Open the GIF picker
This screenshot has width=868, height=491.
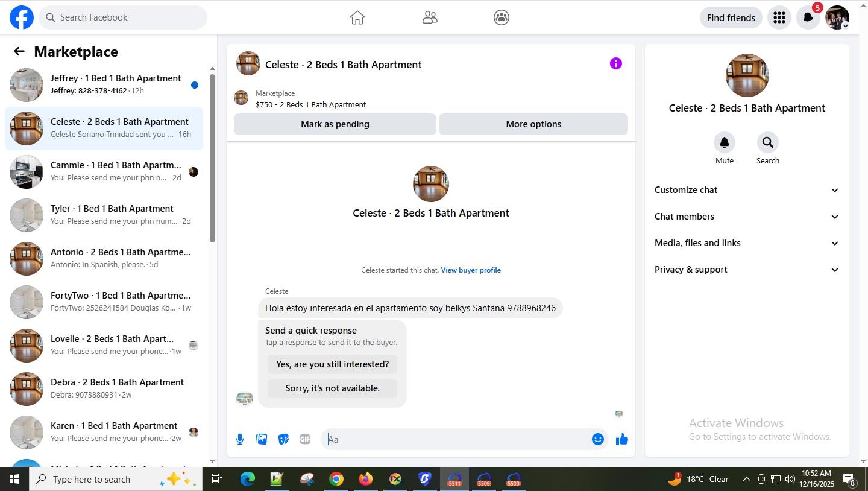pos(305,439)
